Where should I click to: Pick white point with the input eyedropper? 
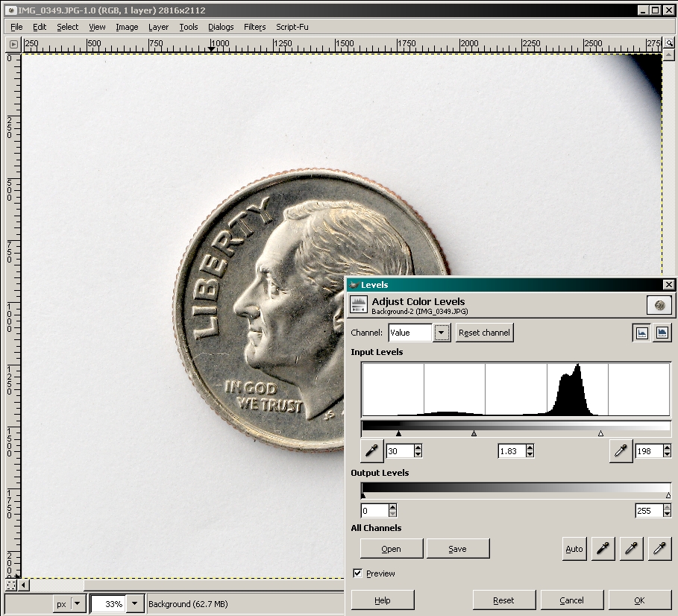pyautogui.click(x=621, y=451)
